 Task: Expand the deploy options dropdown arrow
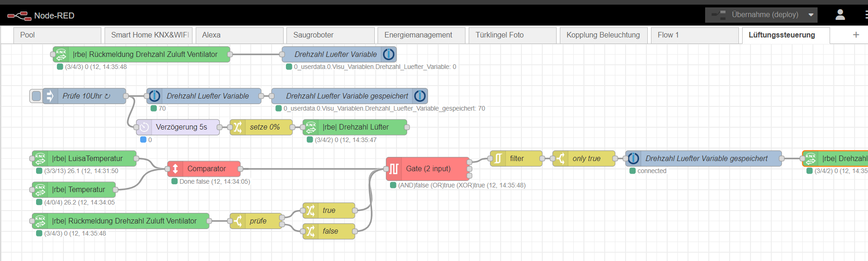811,15
